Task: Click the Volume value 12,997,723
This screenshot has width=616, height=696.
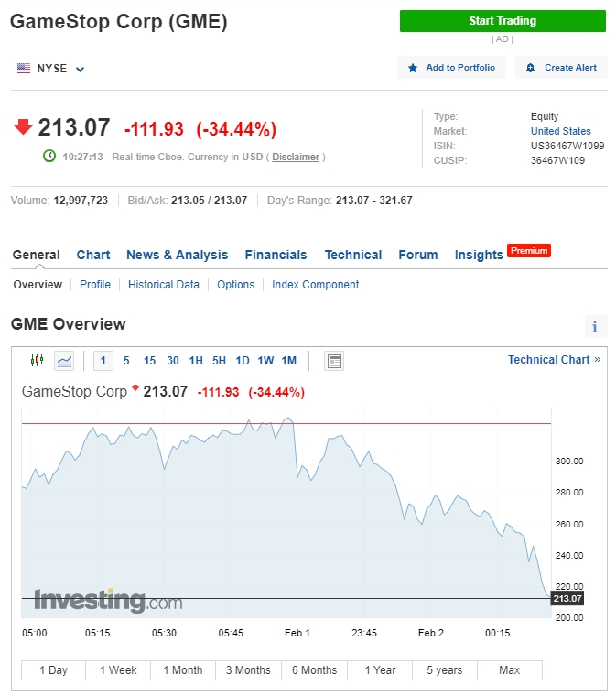Action: [x=81, y=201]
